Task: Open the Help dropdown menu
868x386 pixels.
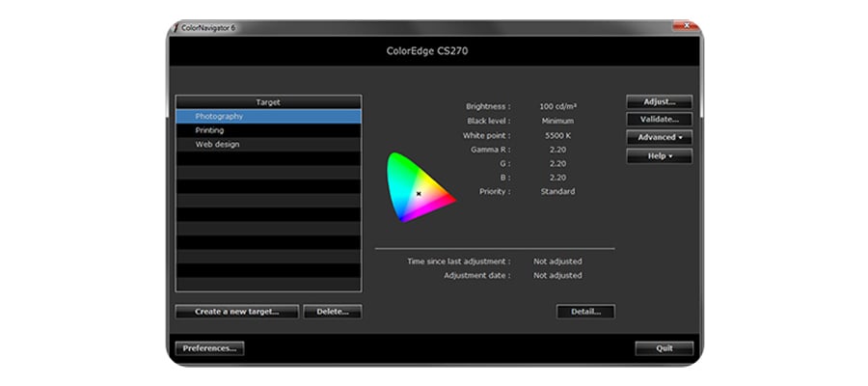Action: [x=660, y=156]
